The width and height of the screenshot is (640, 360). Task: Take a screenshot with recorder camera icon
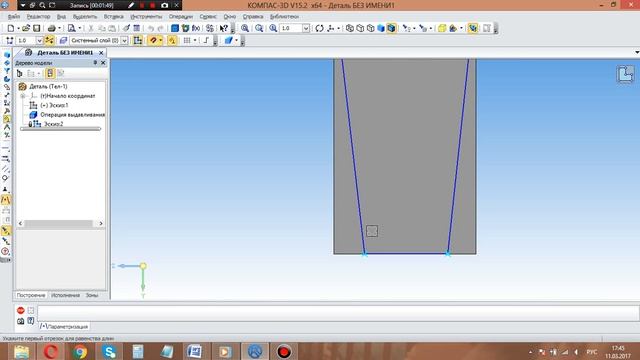click(164, 5)
